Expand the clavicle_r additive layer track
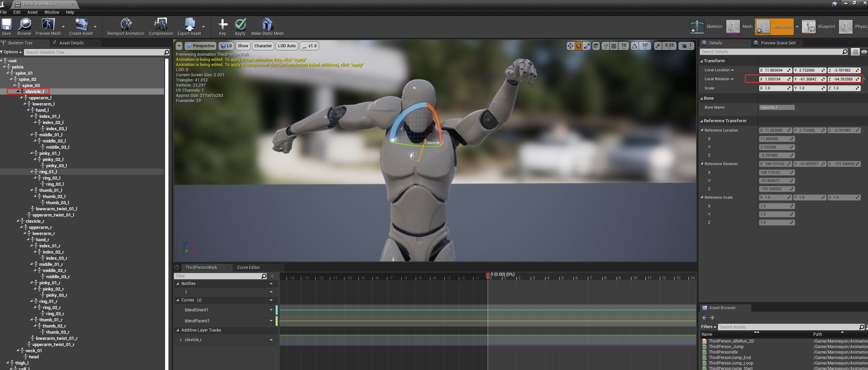The height and width of the screenshot is (370, 868). (181, 340)
